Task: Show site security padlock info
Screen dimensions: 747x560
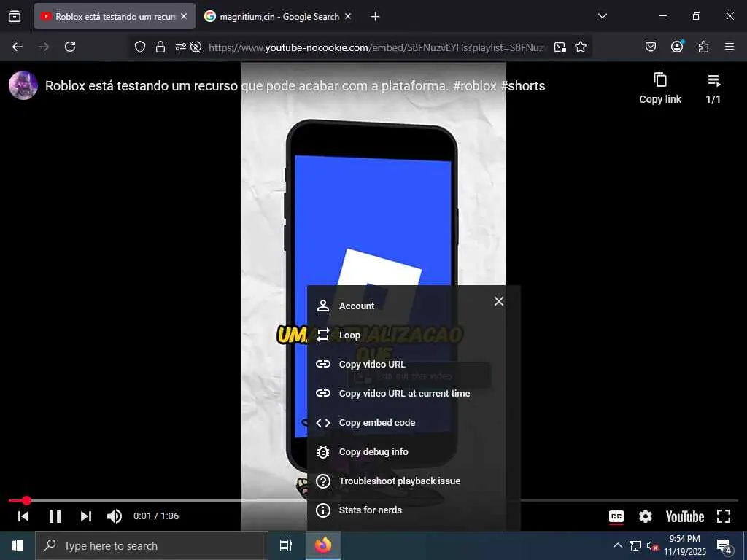Action: (x=160, y=47)
